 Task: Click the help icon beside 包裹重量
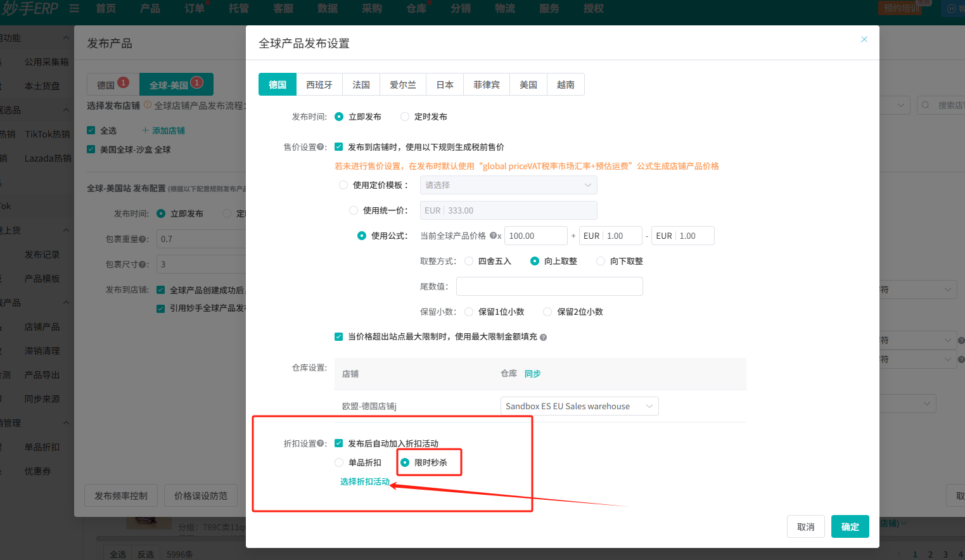coord(142,239)
